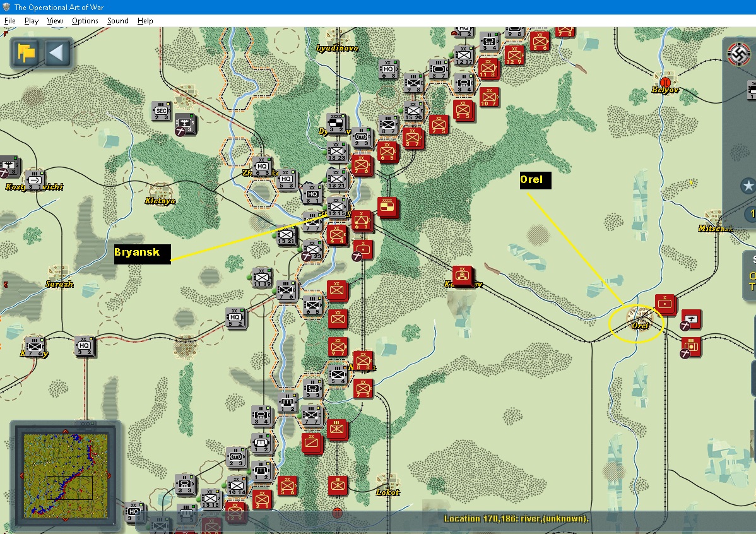Select the red infantry unit 8-6
Screen dimensions: 756x534
[540, 42]
